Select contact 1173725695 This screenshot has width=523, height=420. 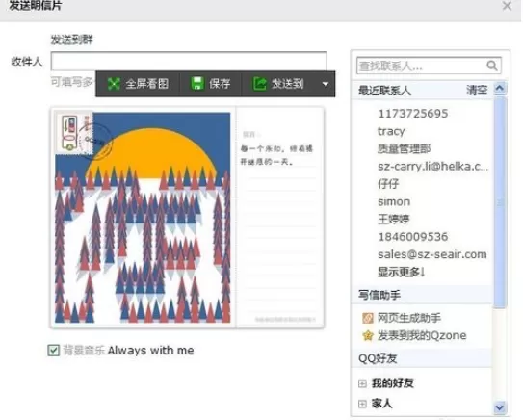[x=413, y=114]
